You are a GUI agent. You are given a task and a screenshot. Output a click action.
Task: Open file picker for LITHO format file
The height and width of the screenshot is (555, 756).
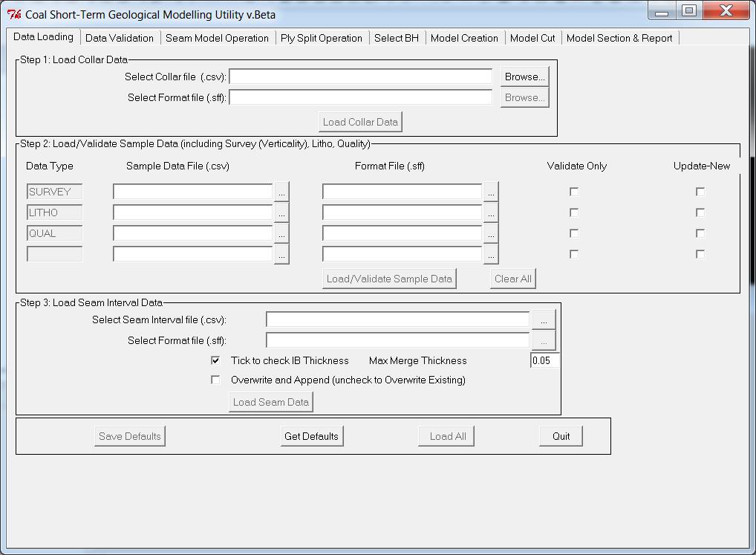(x=491, y=212)
